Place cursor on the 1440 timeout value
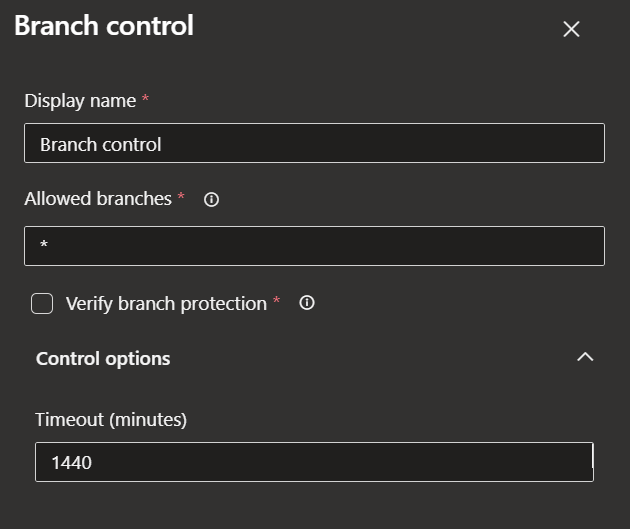This screenshot has height=529, width=630. [72, 463]
